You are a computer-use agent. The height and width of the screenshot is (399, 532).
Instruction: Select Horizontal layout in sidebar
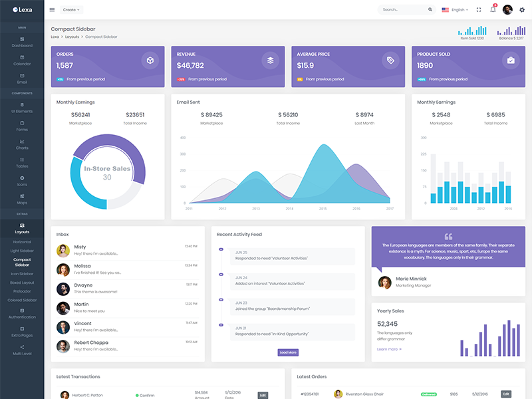point(22,242)
